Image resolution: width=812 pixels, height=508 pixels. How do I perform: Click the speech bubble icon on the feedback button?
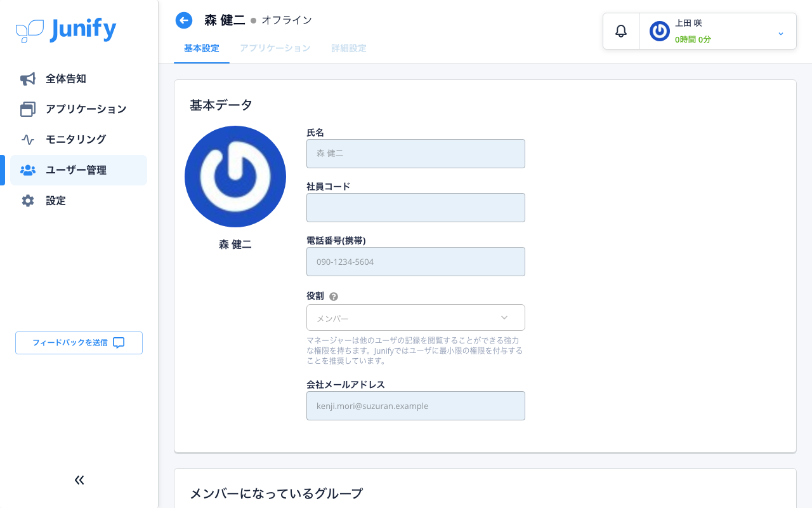pyautogui.click(x=119, y=343)
